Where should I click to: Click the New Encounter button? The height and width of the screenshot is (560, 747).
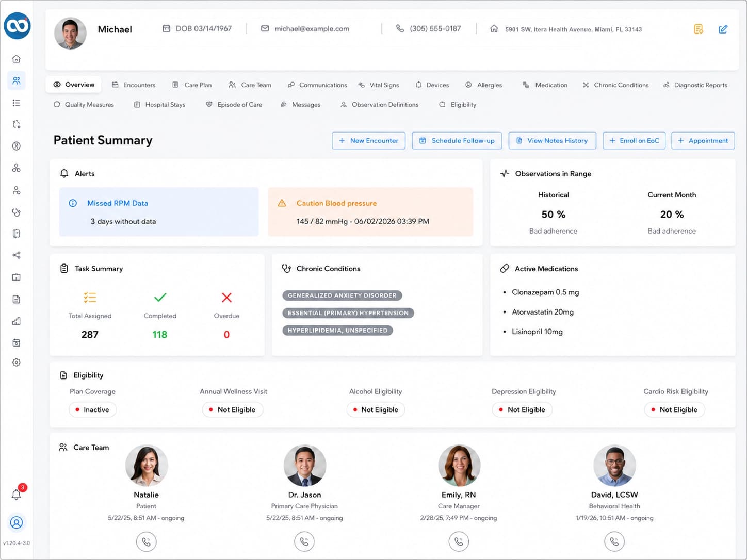pyautogui.click(x=368, y=140)
